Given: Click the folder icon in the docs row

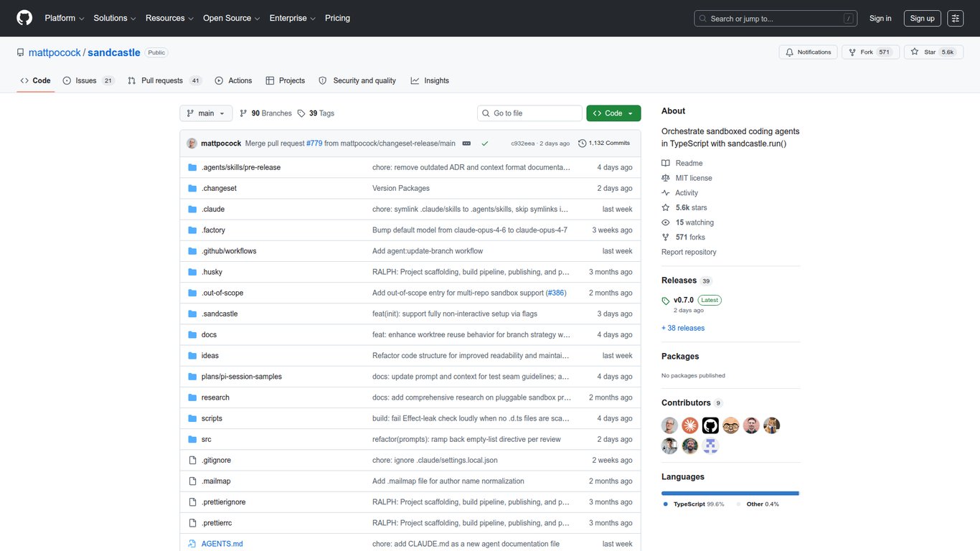Looking at the screenshot, I should (x=192, y=334).
